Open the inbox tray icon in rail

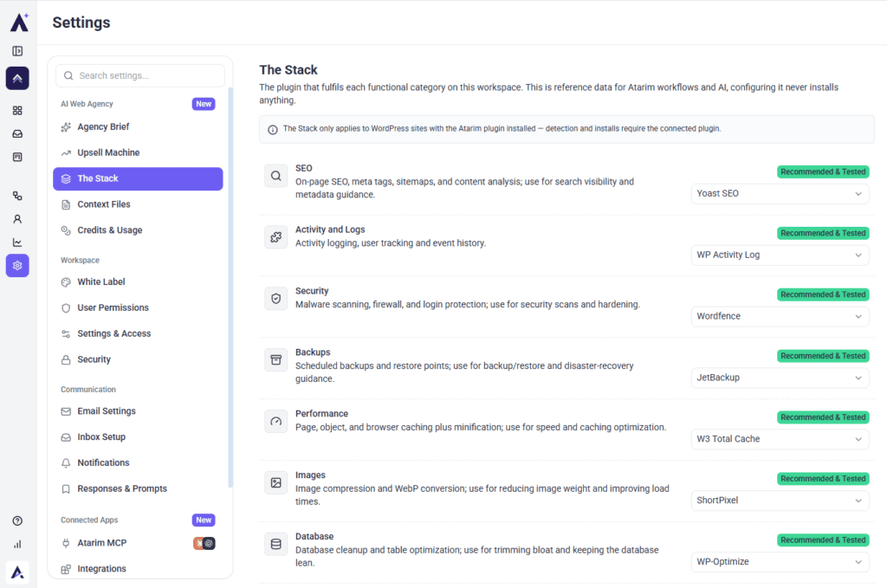tap(17, 134)
